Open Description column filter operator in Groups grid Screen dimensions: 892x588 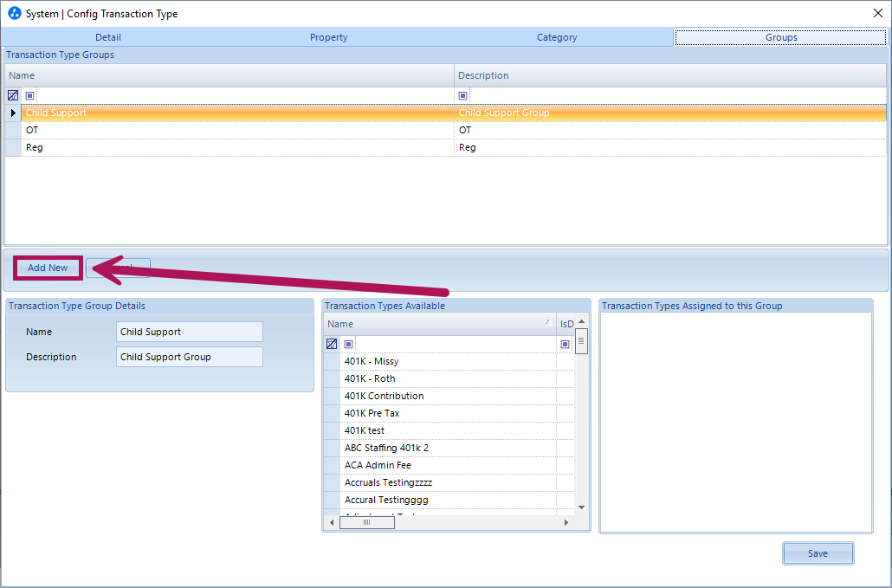point(463,95)
